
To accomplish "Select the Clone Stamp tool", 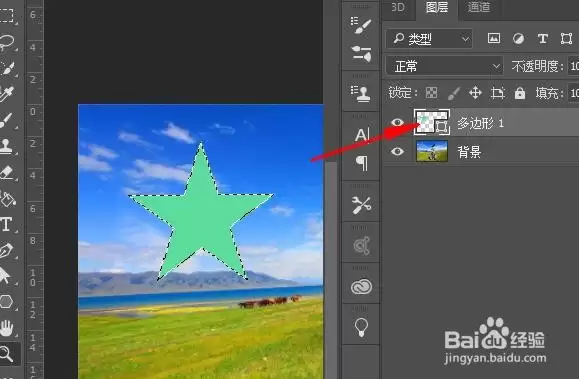I will (x=6, y=146).
